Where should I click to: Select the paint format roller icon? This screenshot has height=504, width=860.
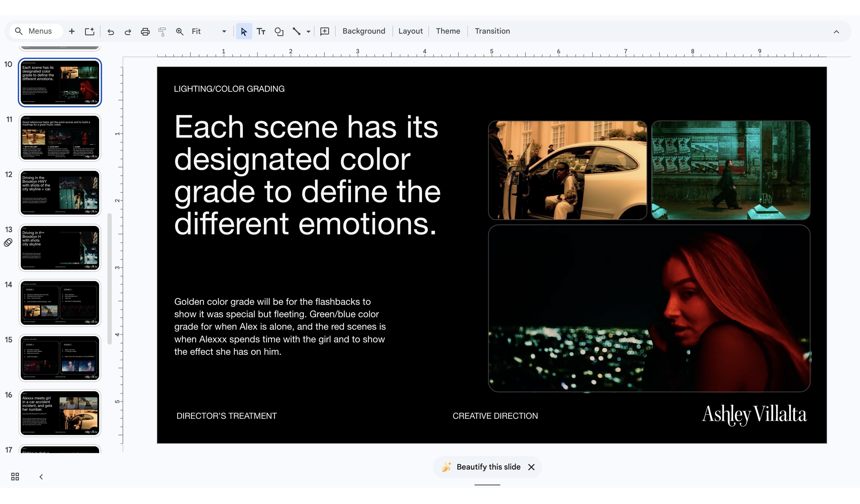tap(162, 32)
